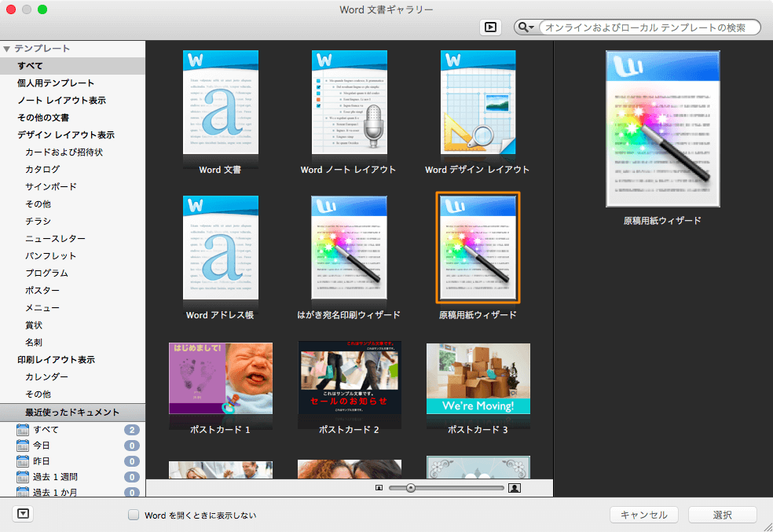Choose the ポストカード 3 thumbnail
The width and height of the screenshot is (773, 532).
478,378
